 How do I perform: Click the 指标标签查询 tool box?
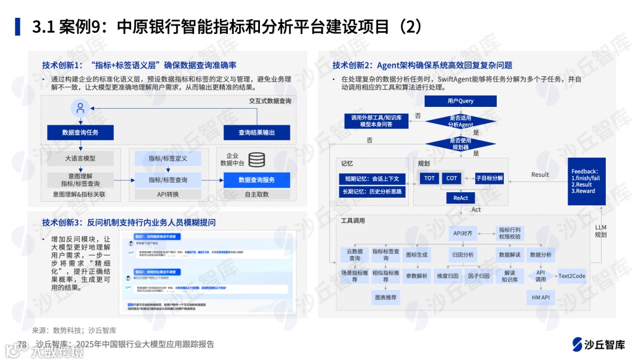pos(386,254)
